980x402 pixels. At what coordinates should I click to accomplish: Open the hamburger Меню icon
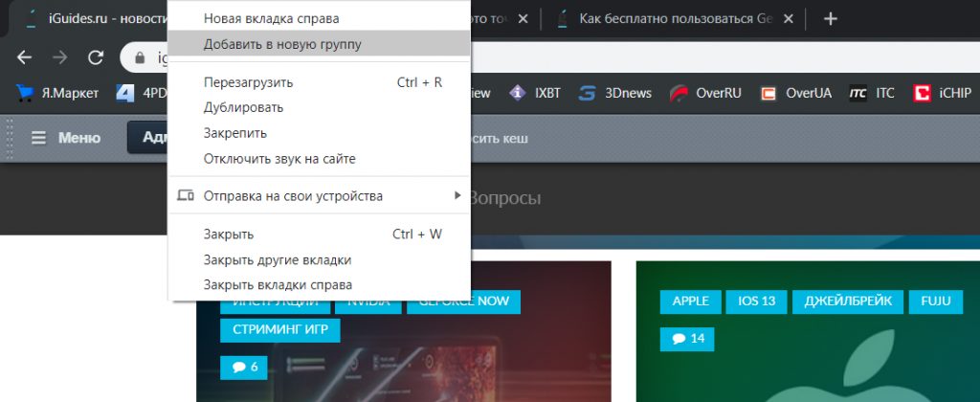(38, 138)
